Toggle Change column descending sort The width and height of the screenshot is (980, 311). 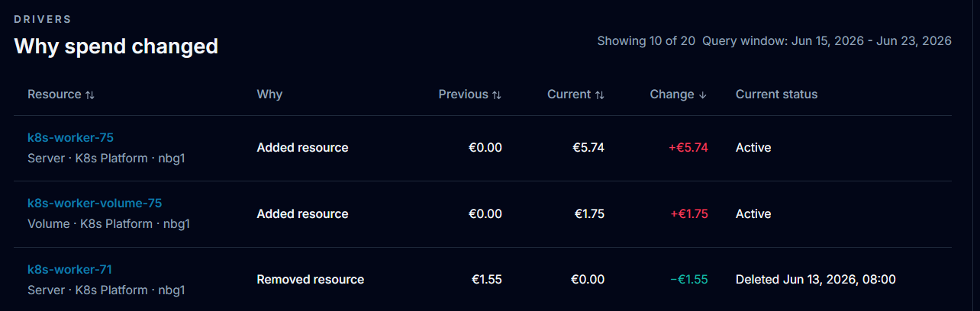(x=679, y=95)
